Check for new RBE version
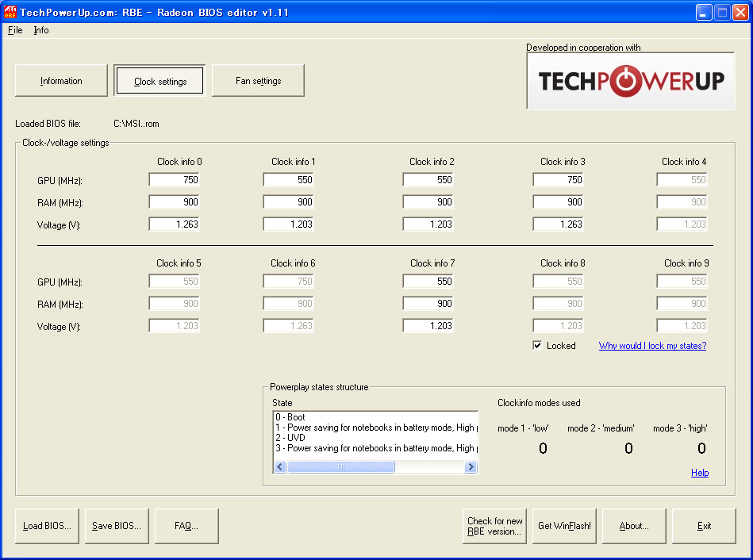Image resolution: width=753 pixels, height=560 pixels. (494, 526)
